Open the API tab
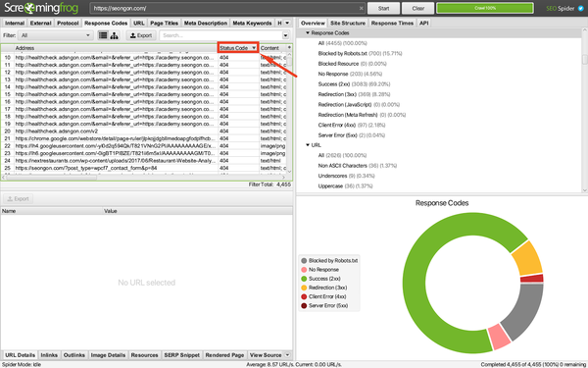The width and height of the screenshot is (588, 368). point(423,23)
